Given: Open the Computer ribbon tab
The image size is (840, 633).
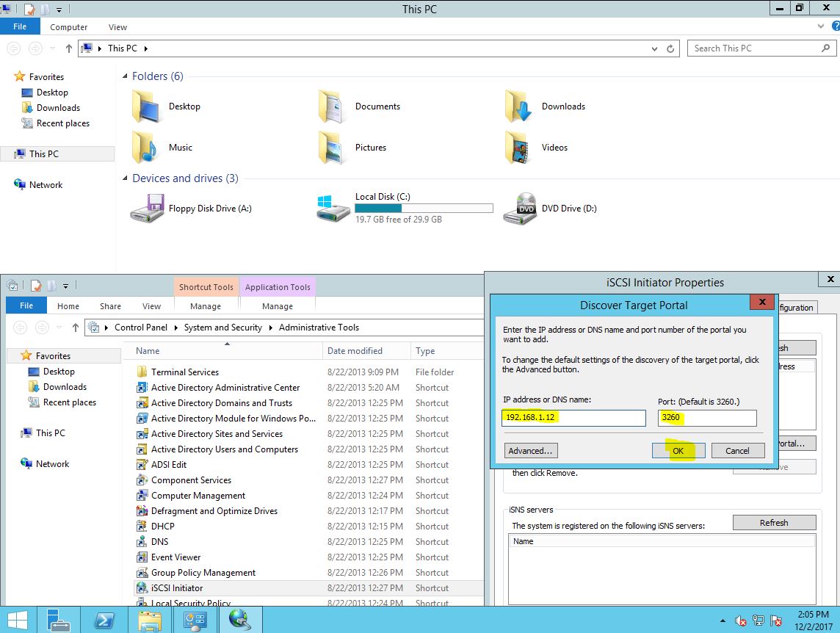Looking at the screenshot, I should pyautogui.click(x=68, y=27).
